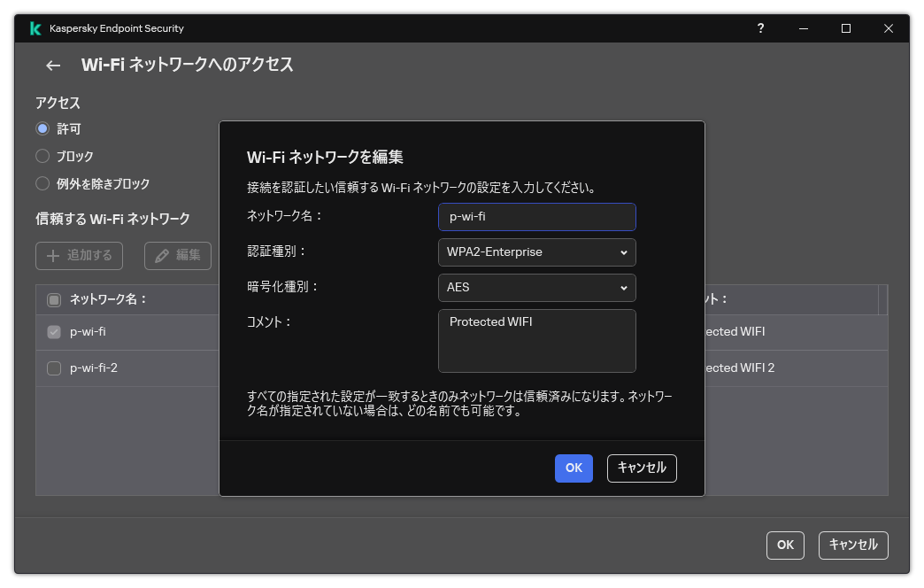
Task: Toggle the select-all checkbox in ネットワーク名 header
Action: pyautogui.click(x=52, y=298)
